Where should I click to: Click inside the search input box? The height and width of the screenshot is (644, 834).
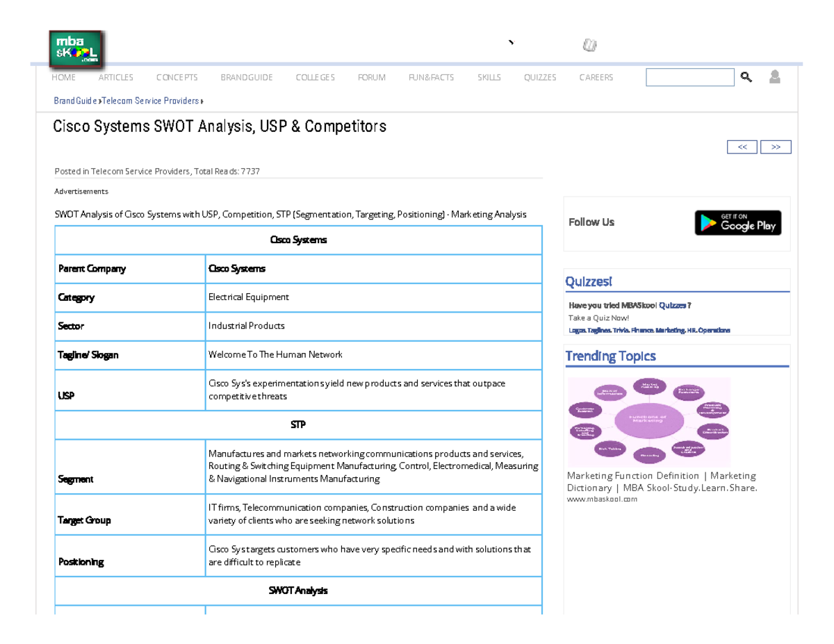[x=689, y=76]
